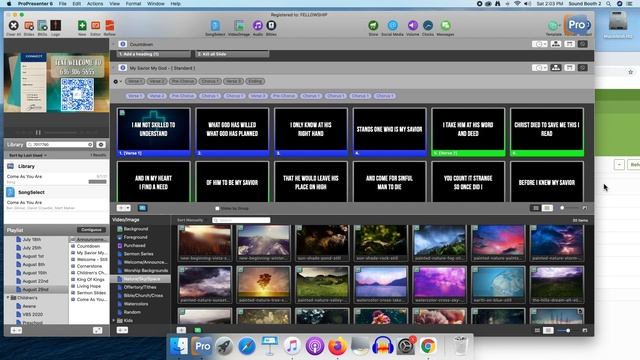
Task: Toggle the Video/Image bin button below the slides
Action: pos(142,208)
